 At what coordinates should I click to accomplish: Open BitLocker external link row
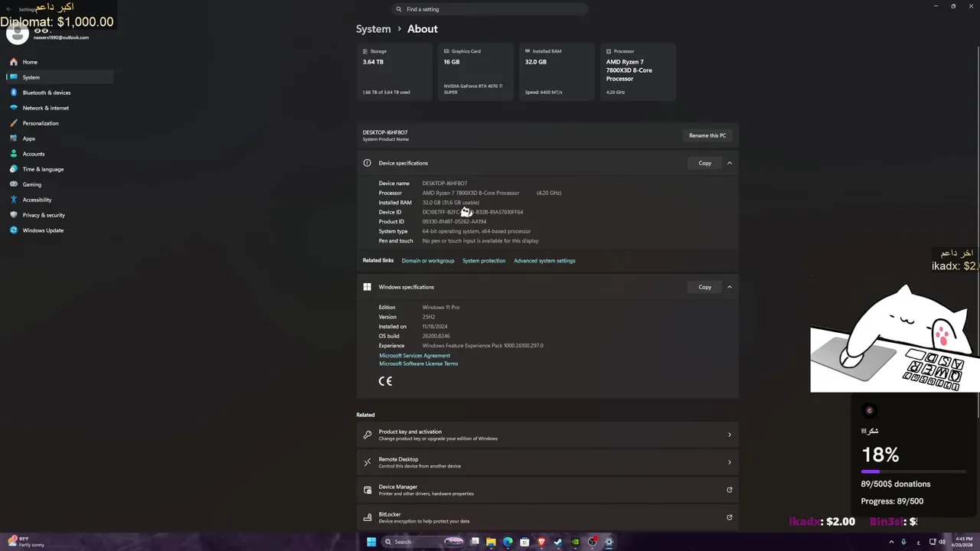[x=547, y=517]
